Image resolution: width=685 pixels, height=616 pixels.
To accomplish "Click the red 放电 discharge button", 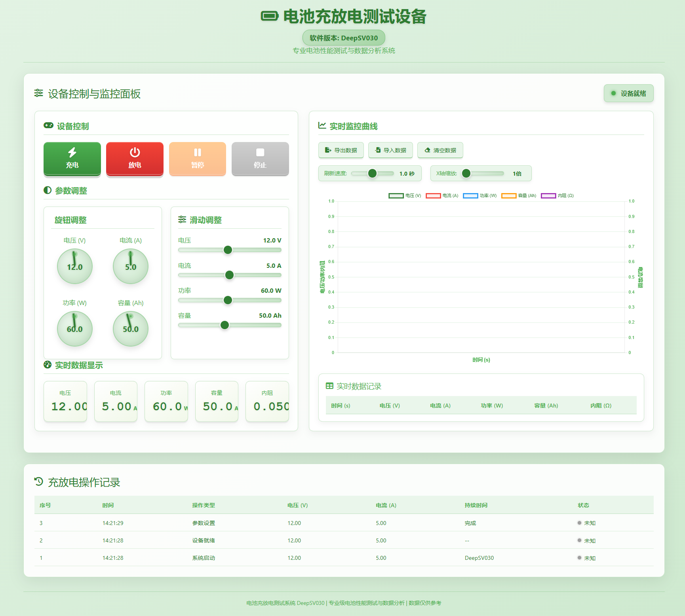I will coord(135,159).
